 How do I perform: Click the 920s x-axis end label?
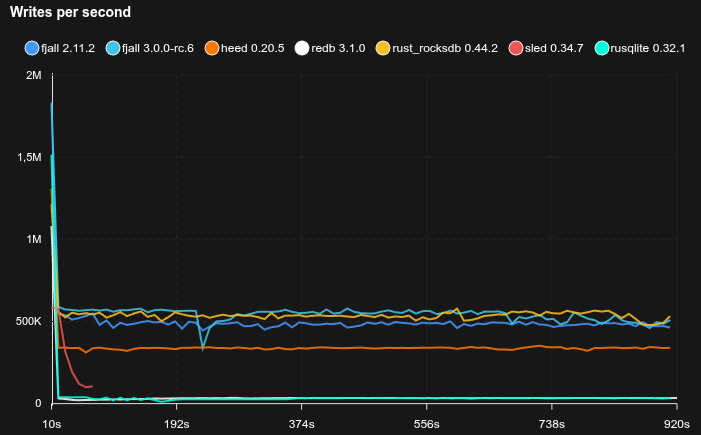[x=677, y=423]
